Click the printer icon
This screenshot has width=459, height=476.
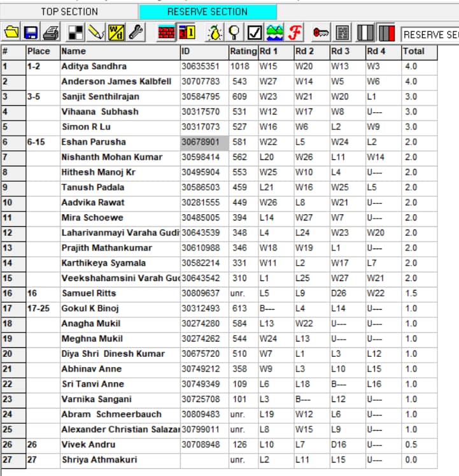[52, 32]
